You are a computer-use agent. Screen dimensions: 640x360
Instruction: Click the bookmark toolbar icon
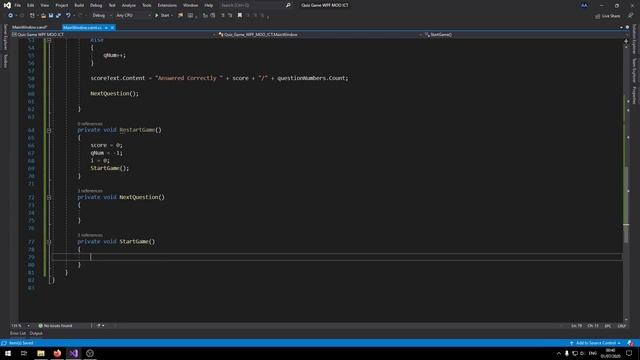point(240,16)
